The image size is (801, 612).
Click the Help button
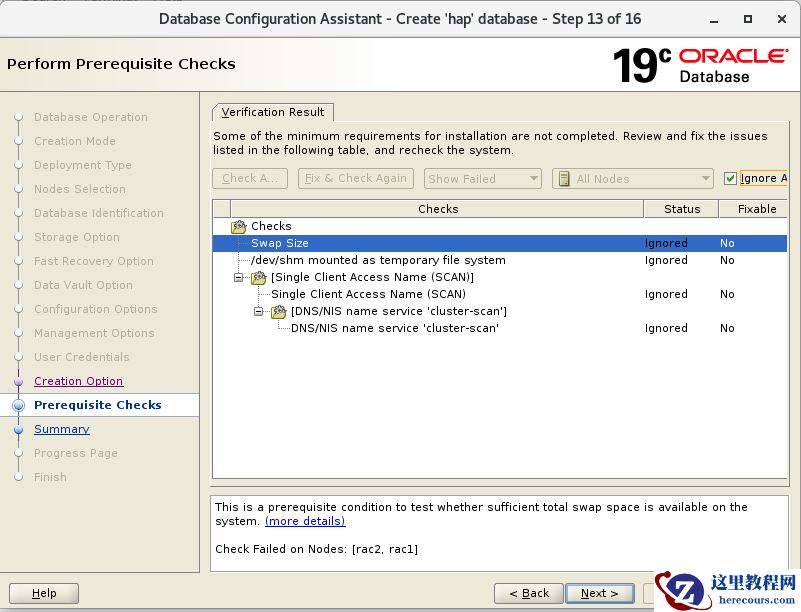point(44,593)
